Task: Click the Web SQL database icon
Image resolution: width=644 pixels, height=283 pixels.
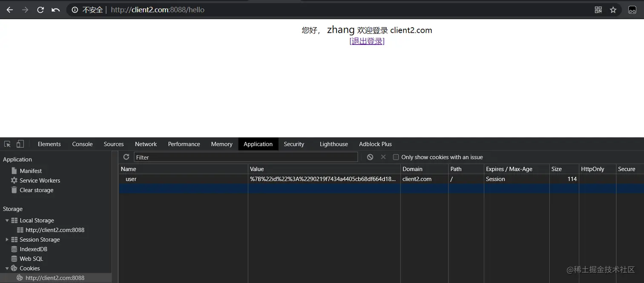Action: 14,259
